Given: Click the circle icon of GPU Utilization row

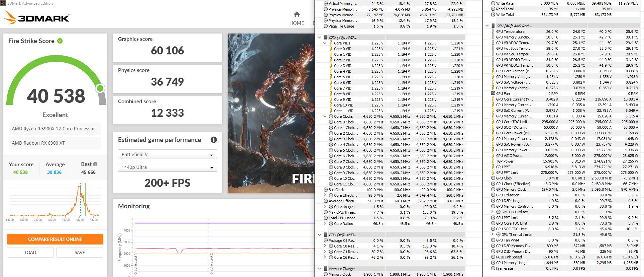Looking at the screenshot, I should (x=493, y=195).
